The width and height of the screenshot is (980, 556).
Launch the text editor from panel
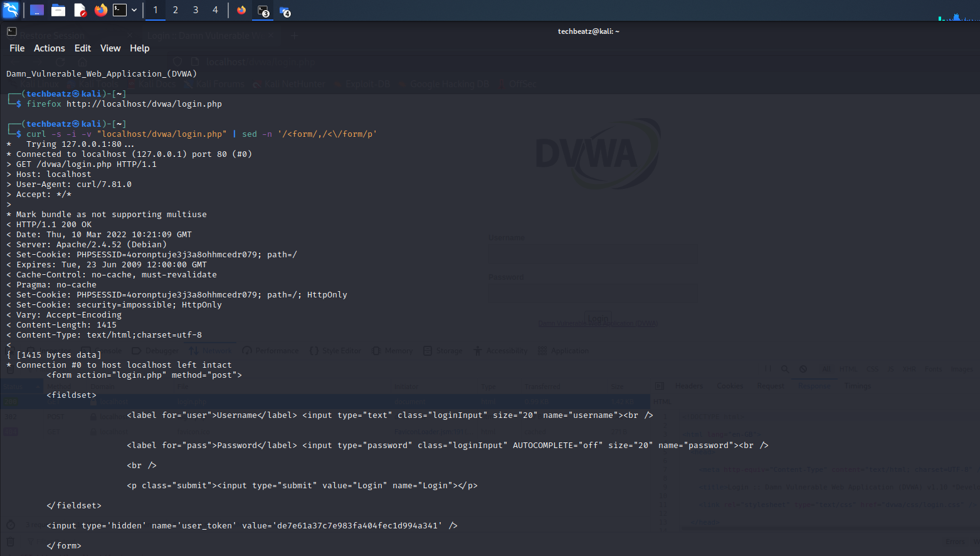click(80, 10)
